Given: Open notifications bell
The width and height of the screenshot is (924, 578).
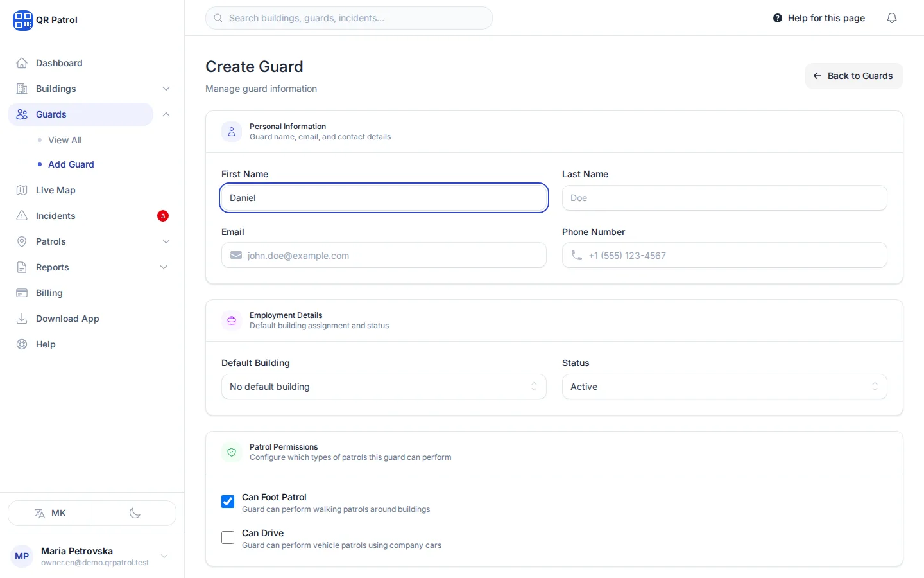Looking at the screenshot, I should pyautogui.click(x=892, y=18).
